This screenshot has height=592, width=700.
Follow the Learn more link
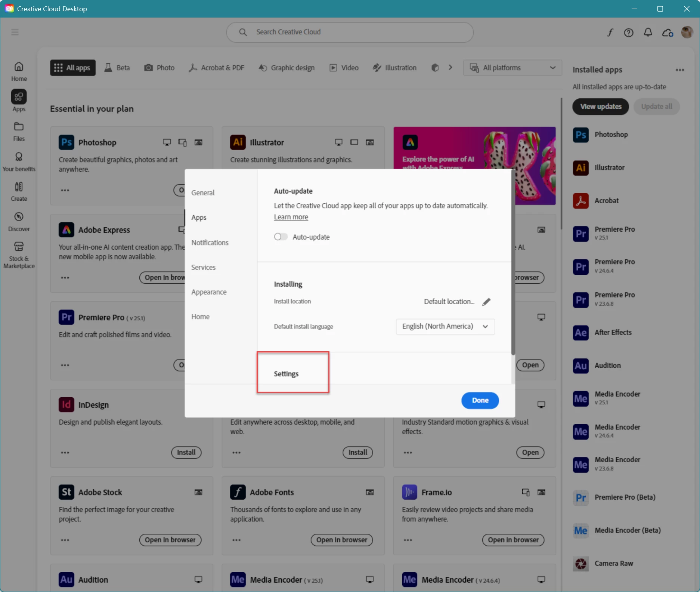[291, 217]
